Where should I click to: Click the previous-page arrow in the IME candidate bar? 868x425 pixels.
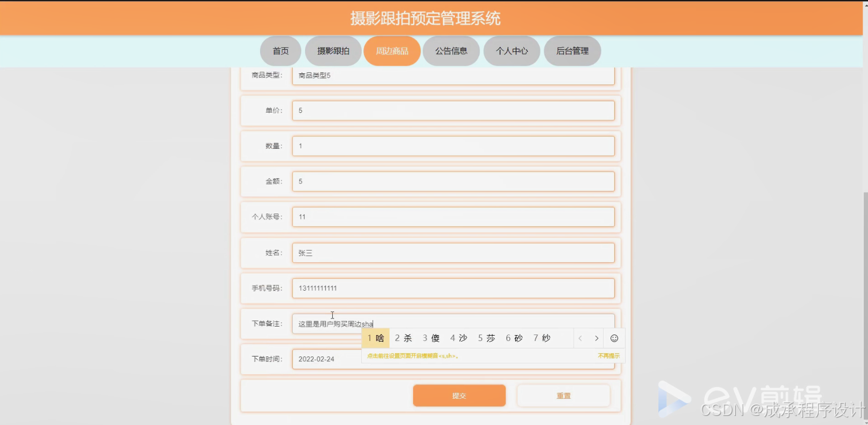tap(580, 338)
